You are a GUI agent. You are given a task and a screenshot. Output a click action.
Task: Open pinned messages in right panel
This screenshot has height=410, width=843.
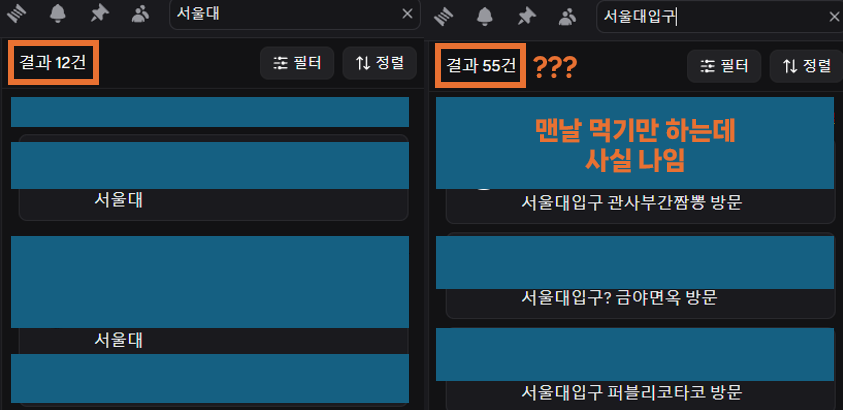click(x=527, y=17)
